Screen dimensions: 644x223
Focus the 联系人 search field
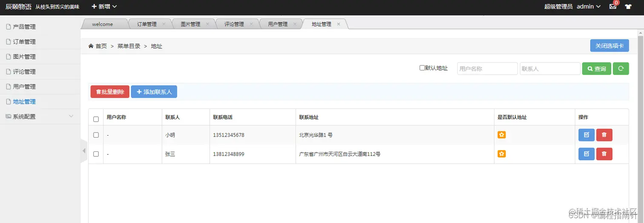550,69
